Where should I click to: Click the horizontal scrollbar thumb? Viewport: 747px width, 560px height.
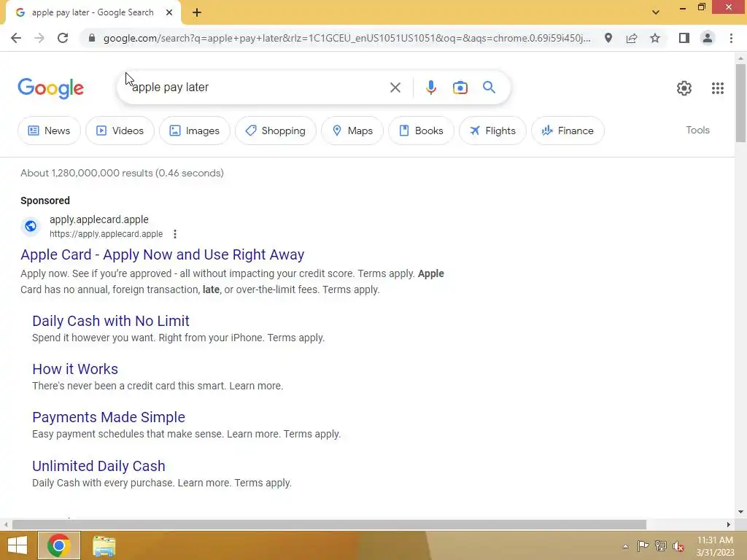329,524
